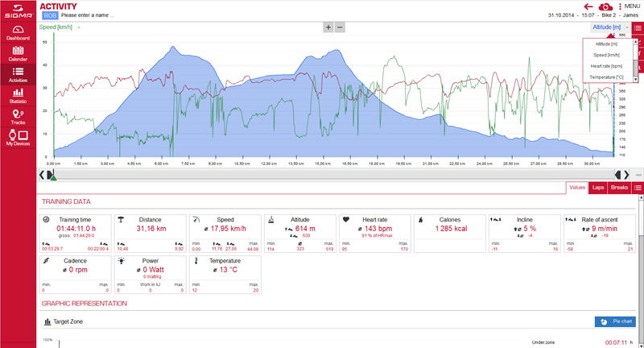The width and height of the screenshot is (644, 348).
Task: Choose Altitude [m] in the dropdown list
Action: pyautogui.click(x=606, y=44)
